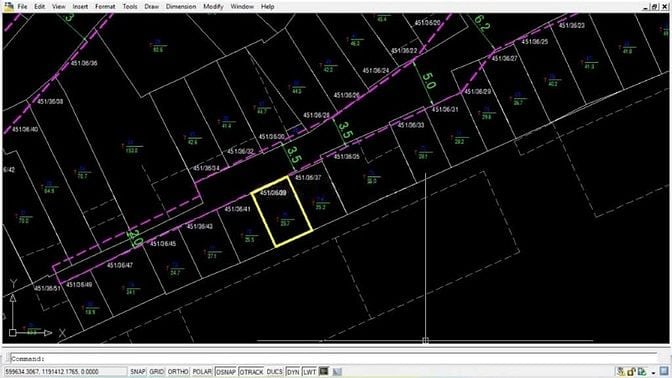Minimize the drawing window
Viewport: 672px width, 378px height.
(x=646, y=7)
